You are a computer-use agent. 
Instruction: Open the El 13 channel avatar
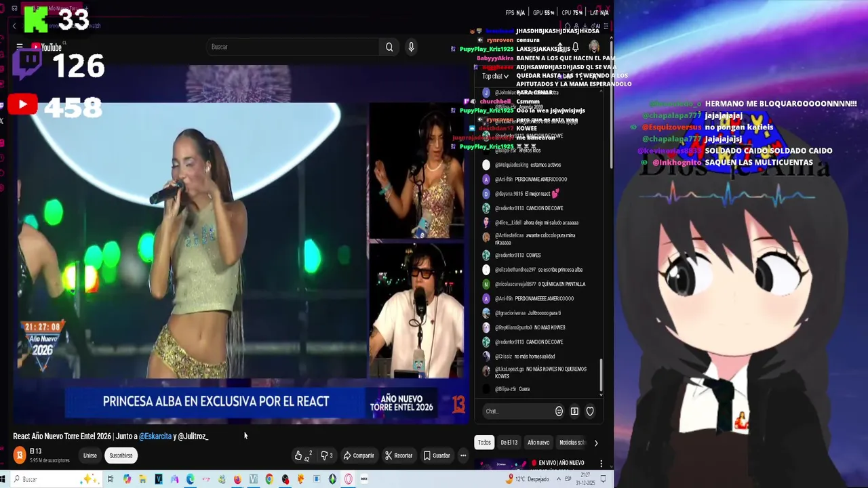[20, 455]
